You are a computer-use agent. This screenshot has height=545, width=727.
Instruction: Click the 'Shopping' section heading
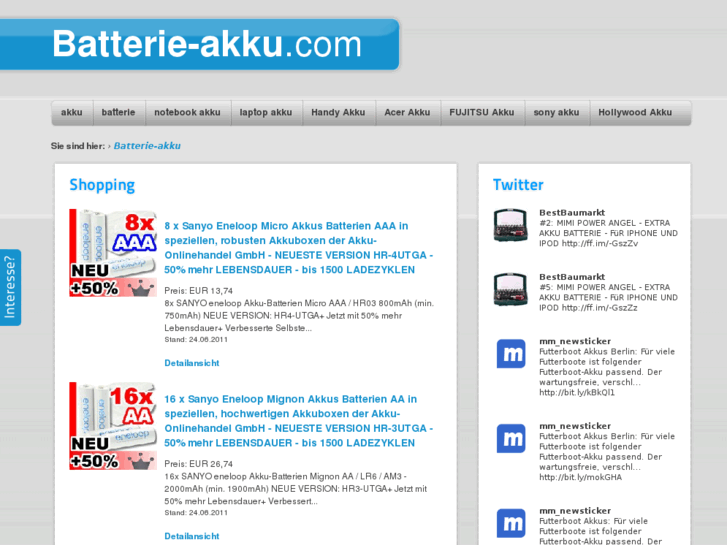[102, 185]
